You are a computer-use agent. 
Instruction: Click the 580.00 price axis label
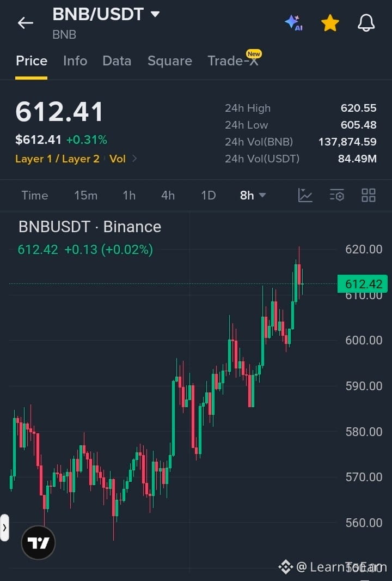(x=364, y=432)
